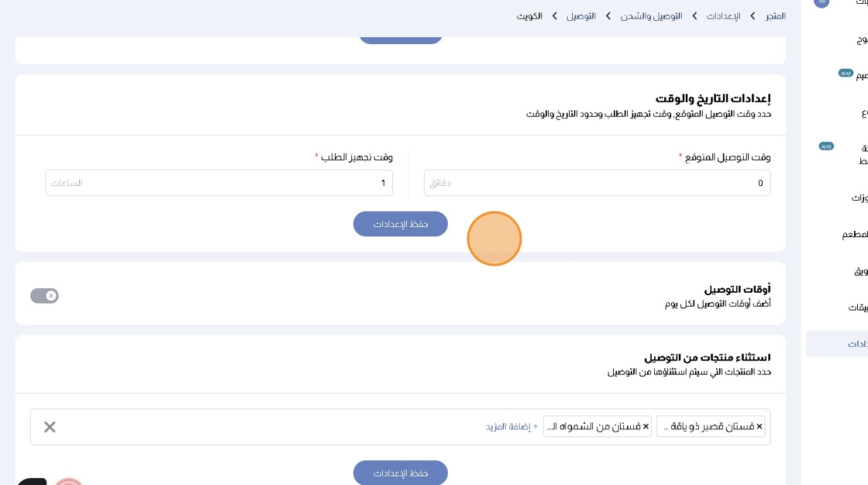Click the notification badge at top of sidebar
Image resolution: width=868 pixels, height=485 pixels.
[821, 3]
